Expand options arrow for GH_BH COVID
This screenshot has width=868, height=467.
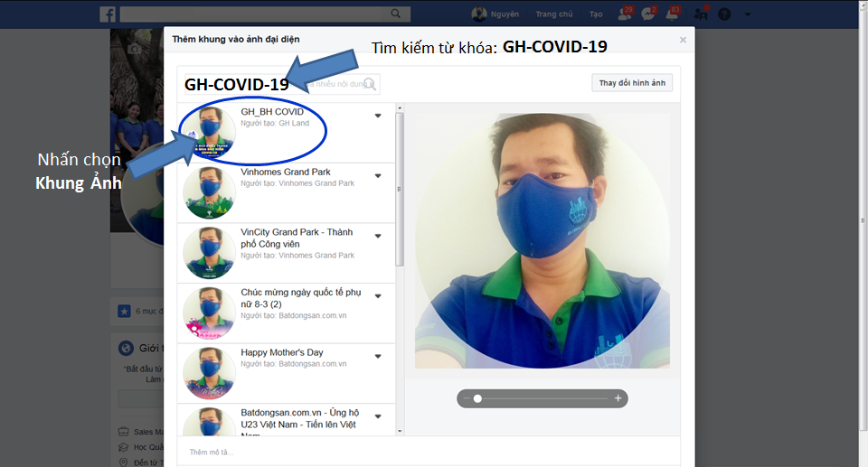(378, 116)
